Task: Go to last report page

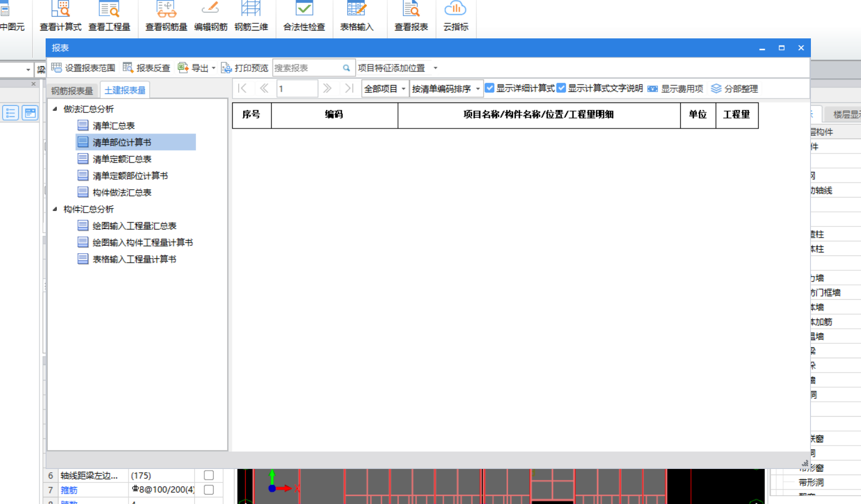Action: click(349, 88)
